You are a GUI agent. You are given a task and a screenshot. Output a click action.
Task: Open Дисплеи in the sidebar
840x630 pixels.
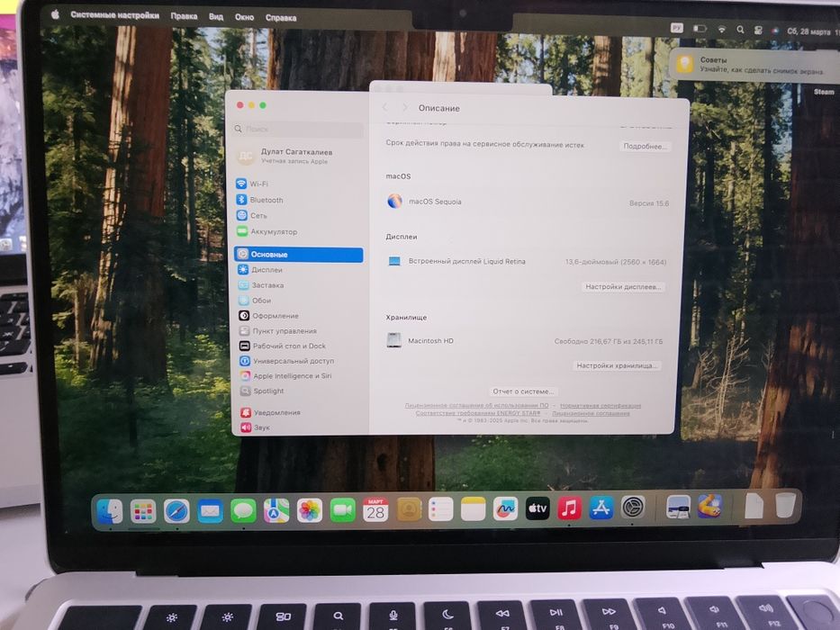(260, 269)
